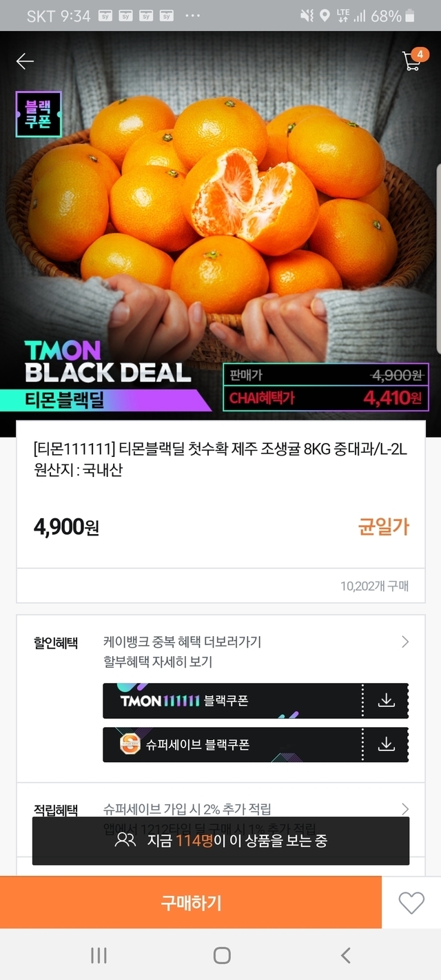The width and height of the screenshot is (441, 980).
Task: Tap the 블랙쿠폰 badge on product image
Action: tap(39, 114)
